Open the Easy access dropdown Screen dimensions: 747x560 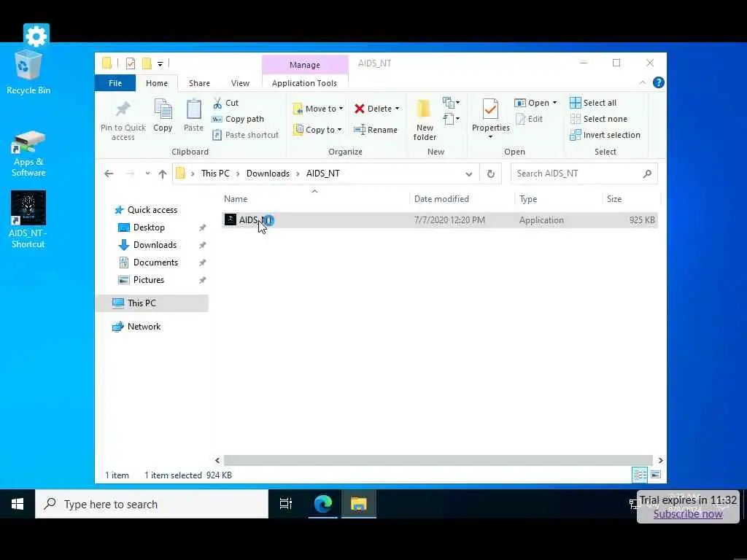point(451,119)
